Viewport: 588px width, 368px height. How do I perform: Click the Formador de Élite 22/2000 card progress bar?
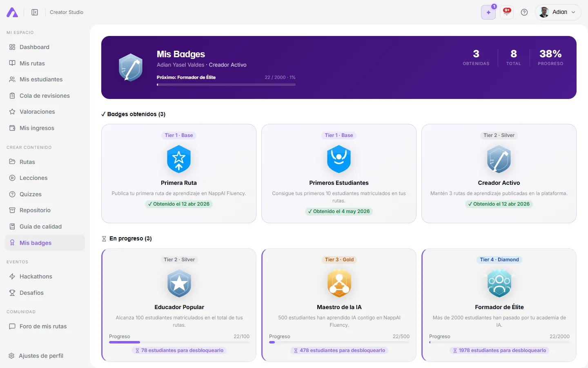pyautogui.click(x=499, y=342)
